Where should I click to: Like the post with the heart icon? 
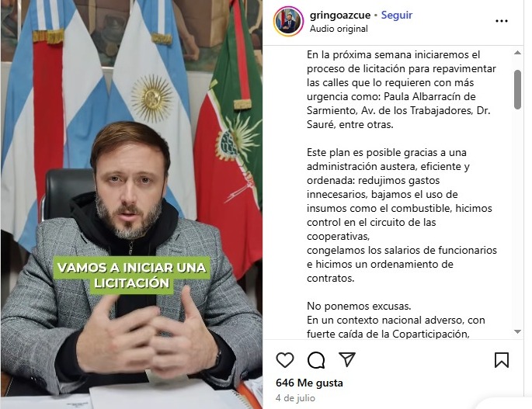pyautogui.click(x=285, y=360)
